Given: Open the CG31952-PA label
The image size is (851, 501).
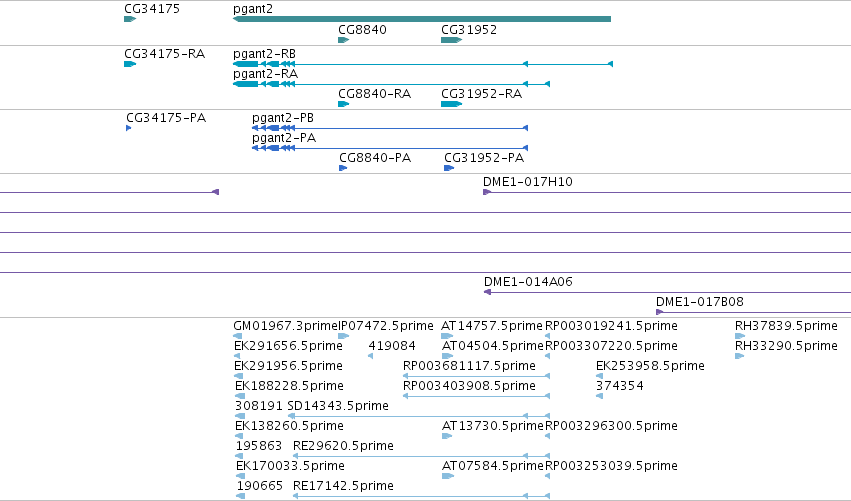Looking at the screenshot, I should tap(484, 157).
